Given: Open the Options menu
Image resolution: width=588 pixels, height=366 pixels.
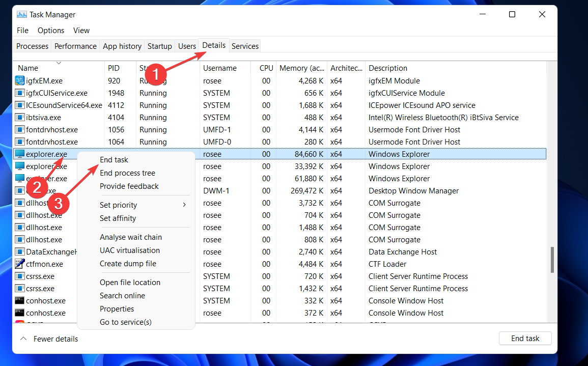Looking at the screenshot, I should point(50,30).
